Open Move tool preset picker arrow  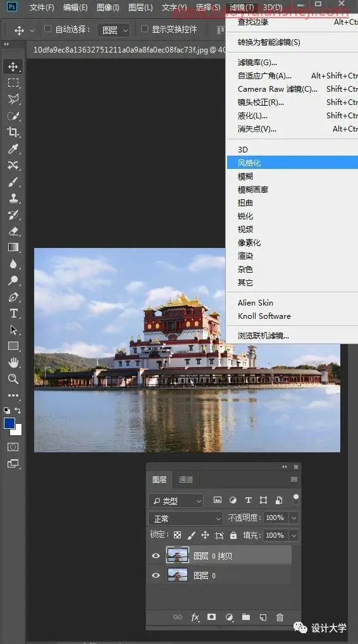tap(32, 30)
